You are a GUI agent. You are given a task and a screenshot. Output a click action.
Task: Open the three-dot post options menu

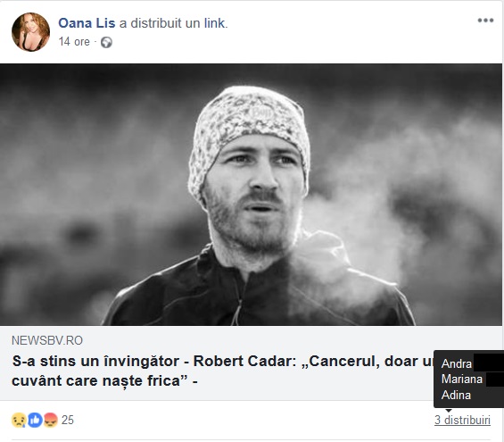point(485,21)
